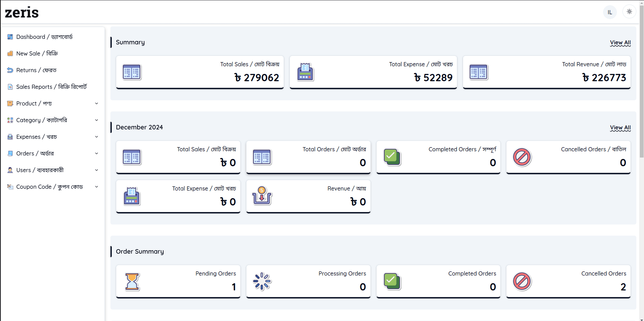Select the Orders / অর্ডার menu label
Viewport: 644px width, 321px height.
35,153
